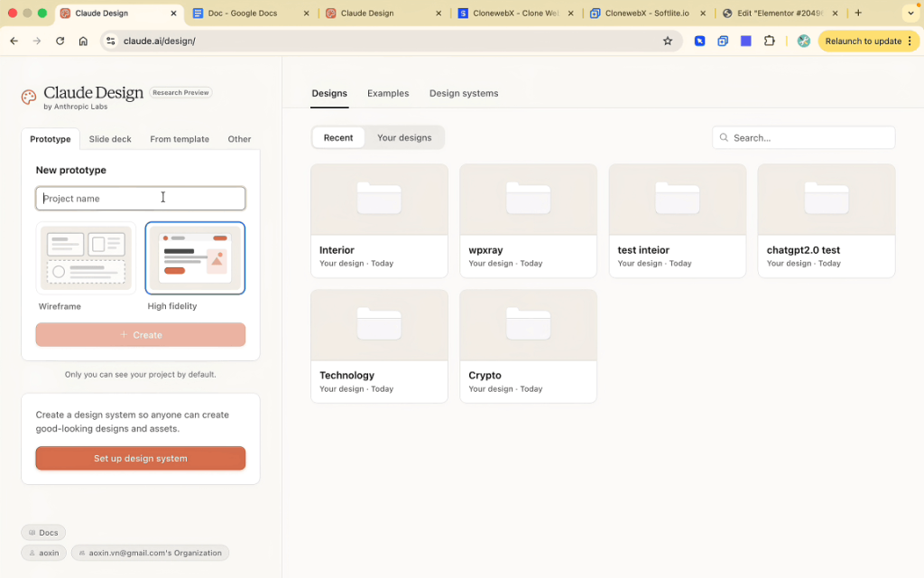Screen dimensions: 924x578
Task: Close the ClonewebX - Softlite.io tab
Action: pos(703,13)
